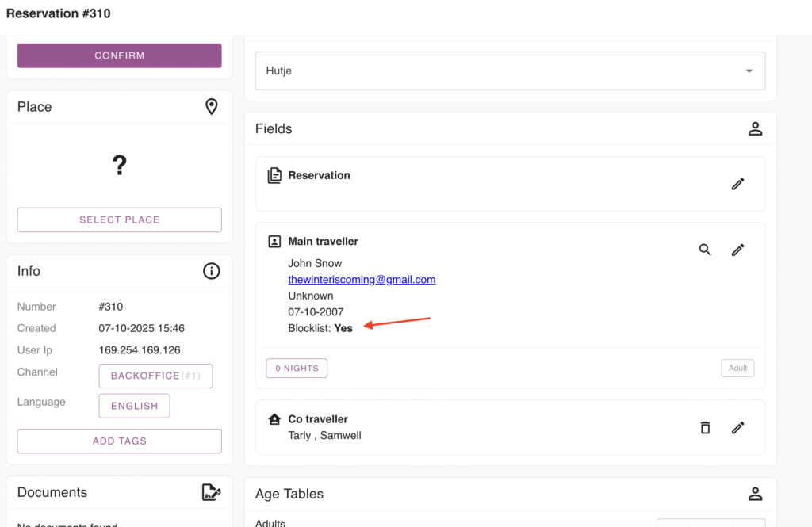Image resolution: width=812 pixels, height=527 pixels.
Task: Open thewinteriscoming@gmail.com email link
Action: click(x=362, y=280)
